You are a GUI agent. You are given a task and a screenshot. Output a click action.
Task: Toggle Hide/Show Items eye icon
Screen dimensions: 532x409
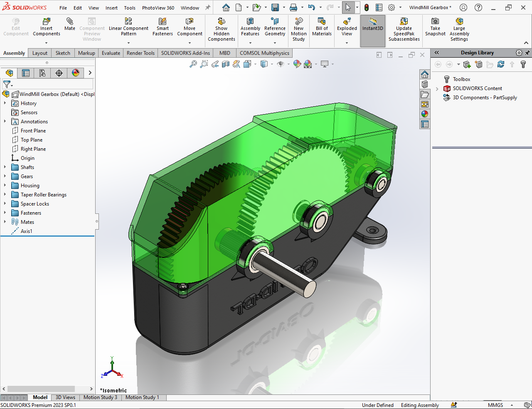pyautogui.click(x=281, y=64)
